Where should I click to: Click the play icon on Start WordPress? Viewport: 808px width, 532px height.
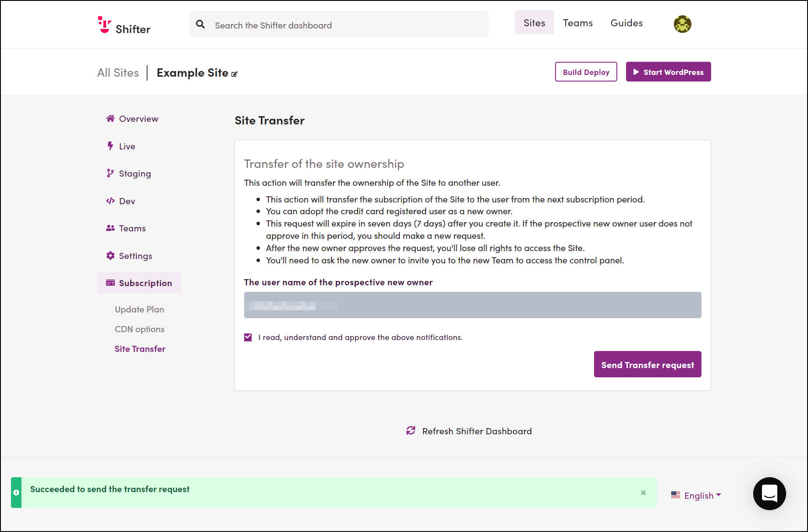tap(636, 72)
